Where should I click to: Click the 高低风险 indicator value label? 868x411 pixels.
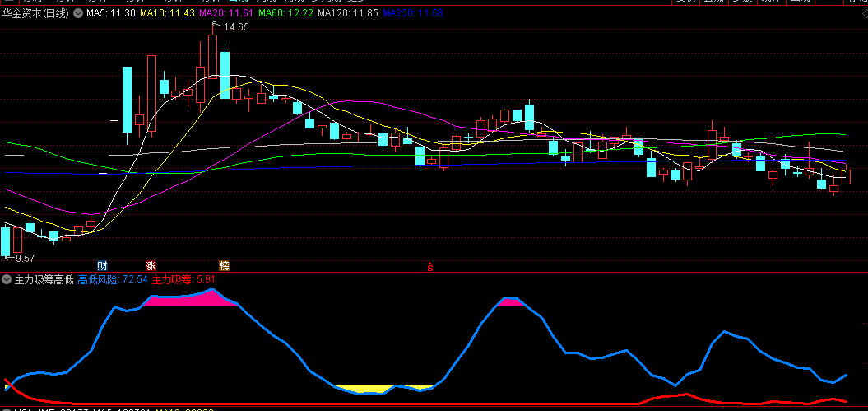(113, 280)
